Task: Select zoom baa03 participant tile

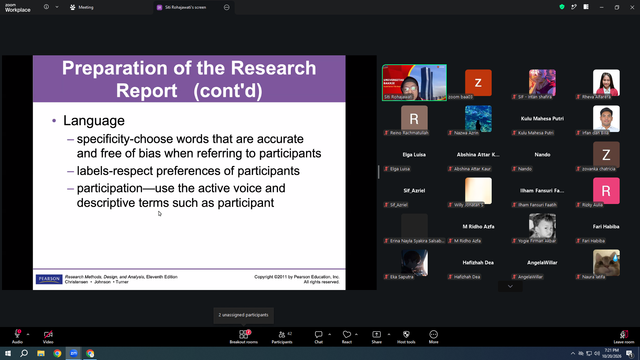Action: tap(478, 83)
